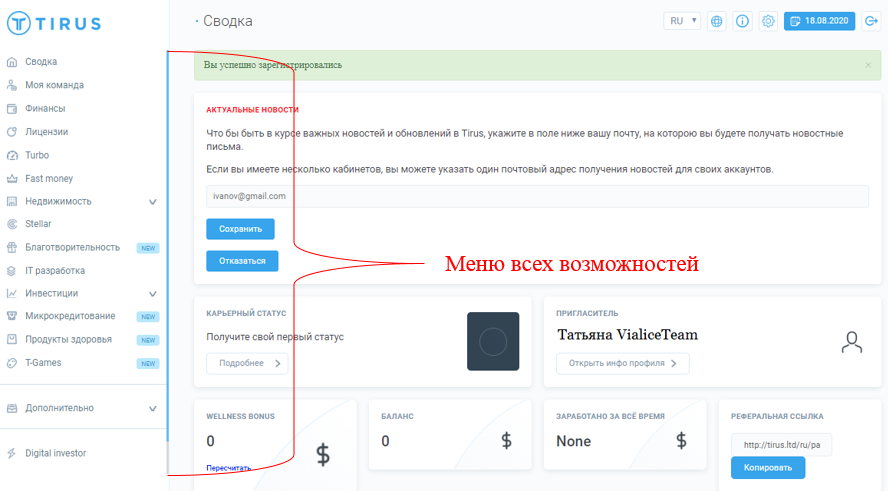888x491 pixels.
Task: Click the Инвестиции chart icon
Action: 12,293
